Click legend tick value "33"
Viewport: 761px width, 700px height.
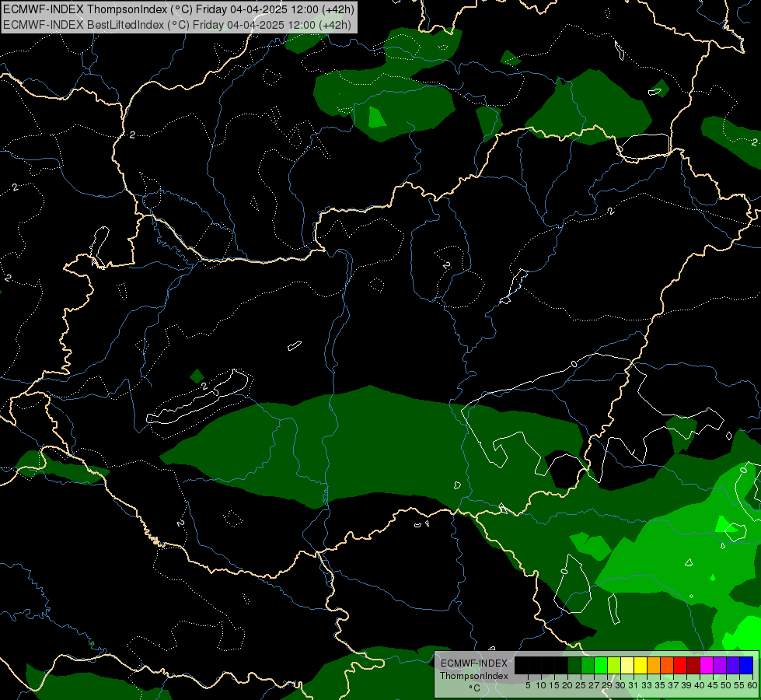pos(647,685)
